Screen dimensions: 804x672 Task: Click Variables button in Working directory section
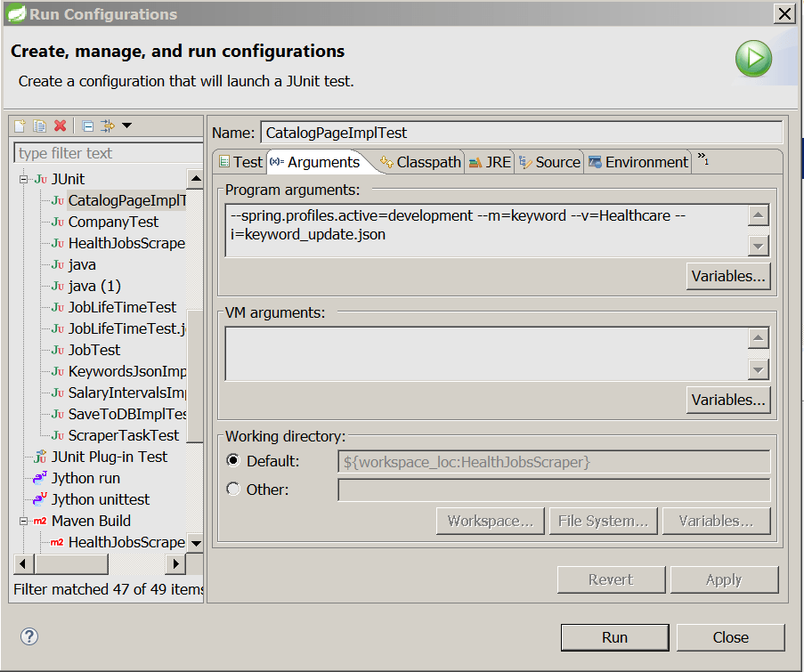click(x=717, y=522)
